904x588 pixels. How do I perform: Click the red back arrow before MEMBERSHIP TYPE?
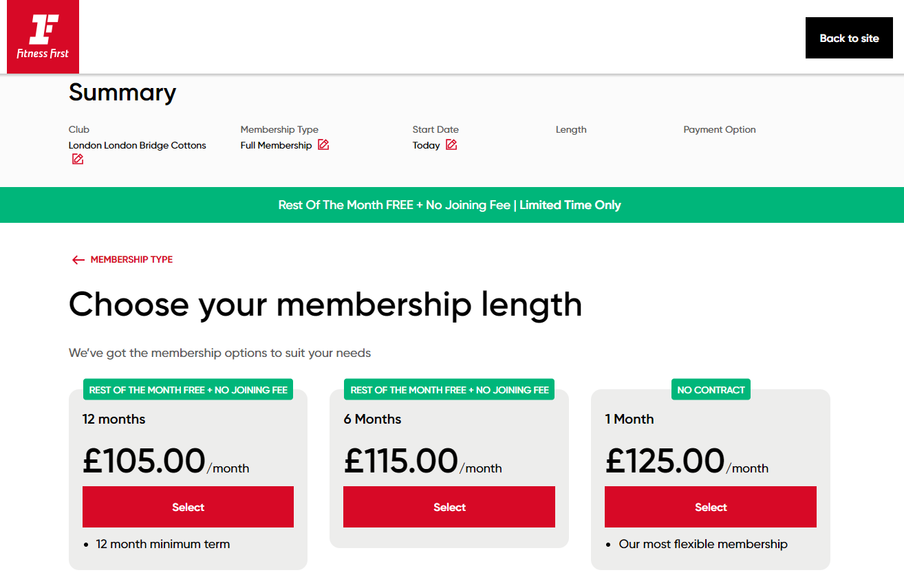[78, 259]
